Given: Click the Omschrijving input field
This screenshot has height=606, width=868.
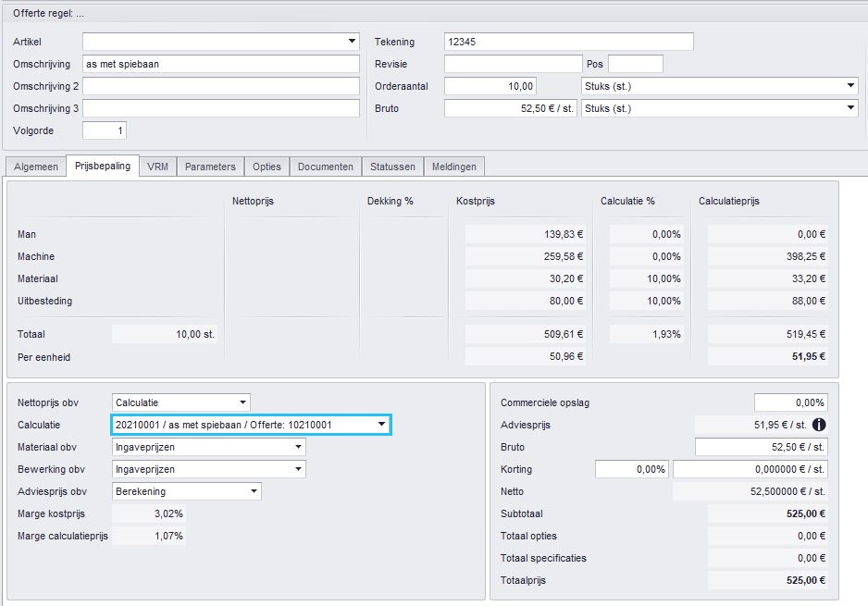Looking at the screenshot, I should point(221,64).
